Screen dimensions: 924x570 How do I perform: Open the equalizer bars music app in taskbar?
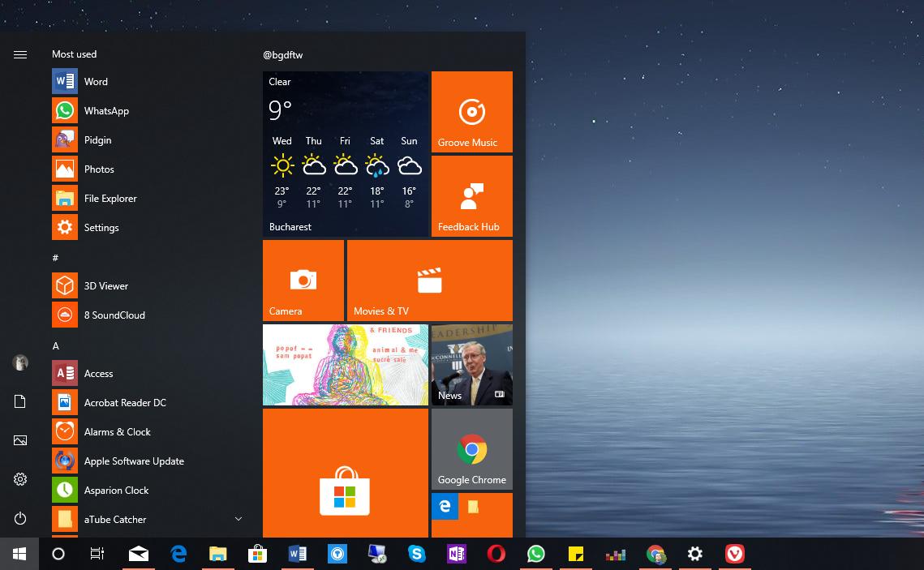click(616, 554)
